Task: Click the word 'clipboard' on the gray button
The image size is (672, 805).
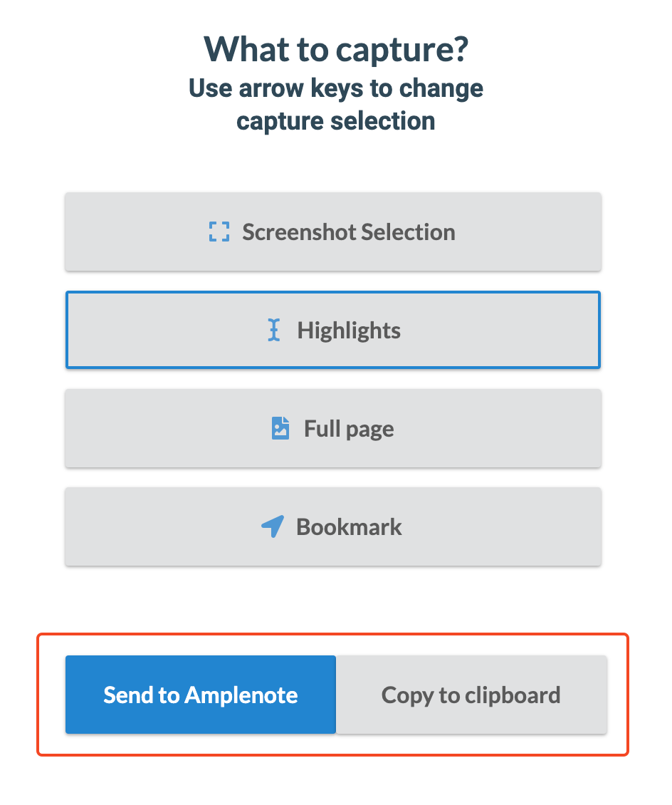Action: click(513, 695)
